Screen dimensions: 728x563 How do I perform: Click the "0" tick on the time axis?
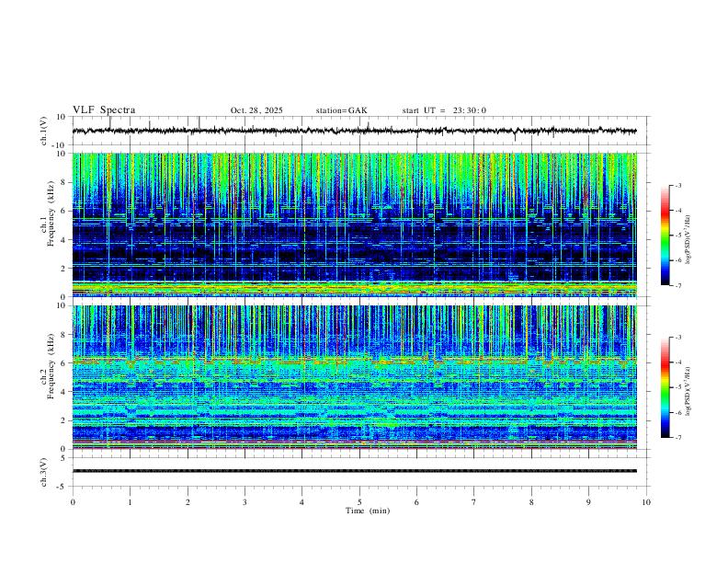tap(73, 502)
